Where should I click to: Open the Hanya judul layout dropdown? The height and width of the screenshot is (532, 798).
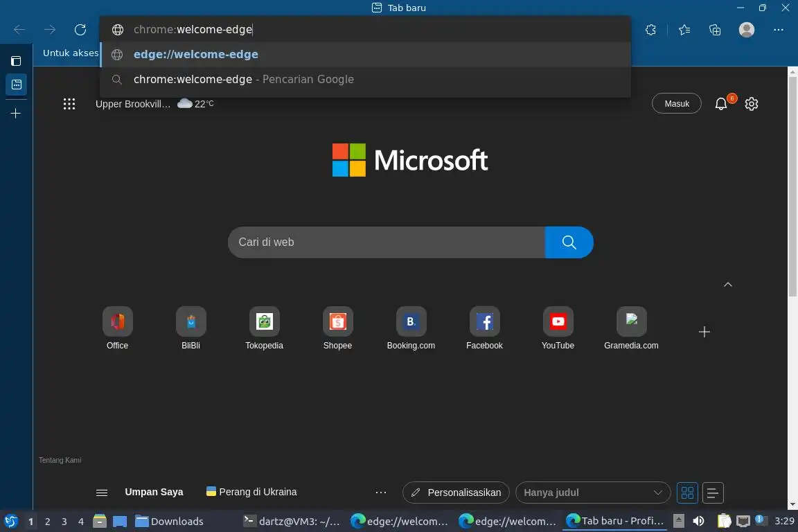pos(593,493)
